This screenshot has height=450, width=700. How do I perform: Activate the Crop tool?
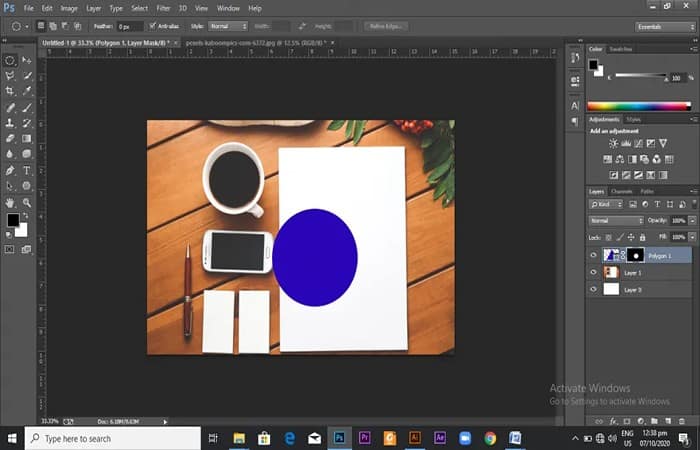pyautogui.click(x=10, y=91)
